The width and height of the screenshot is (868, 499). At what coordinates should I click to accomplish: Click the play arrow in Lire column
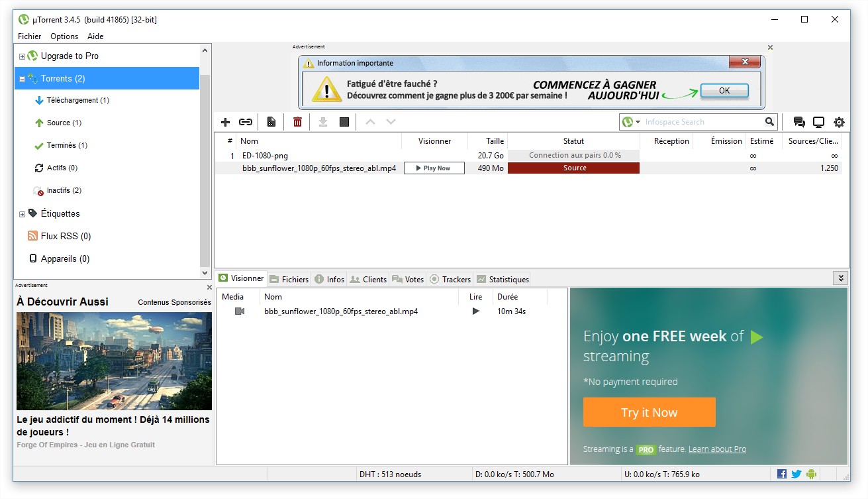475,311
